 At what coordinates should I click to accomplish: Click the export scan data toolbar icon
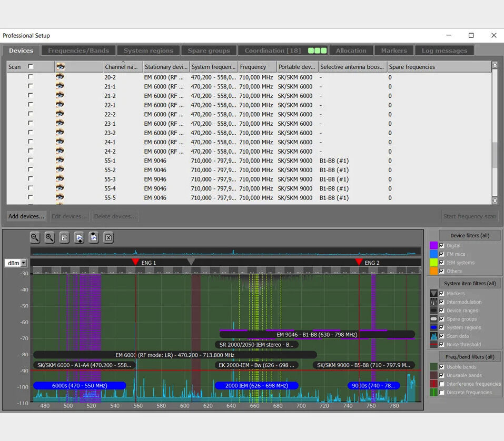click(94, 237)
